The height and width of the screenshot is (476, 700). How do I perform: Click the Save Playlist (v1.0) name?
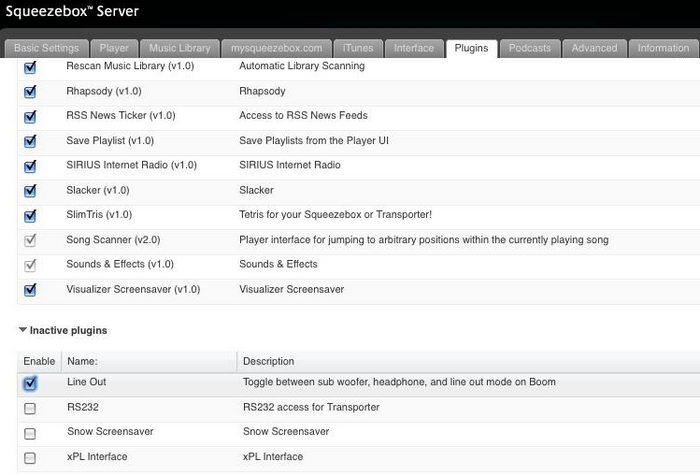coord(110,141)
